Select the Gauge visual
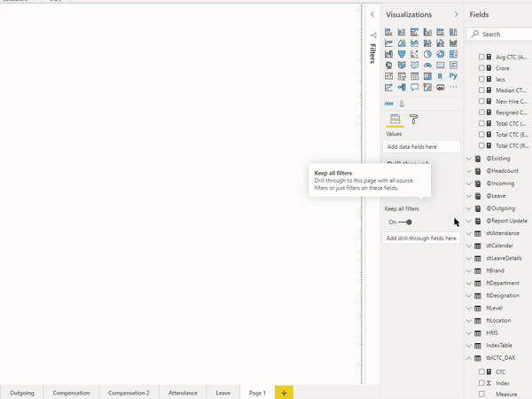Screen dimensions: 532x399 (427, 65)
